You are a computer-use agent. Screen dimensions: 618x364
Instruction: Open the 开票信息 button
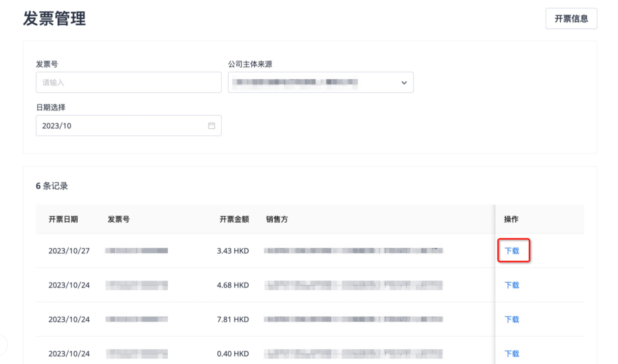click(571, 18)
